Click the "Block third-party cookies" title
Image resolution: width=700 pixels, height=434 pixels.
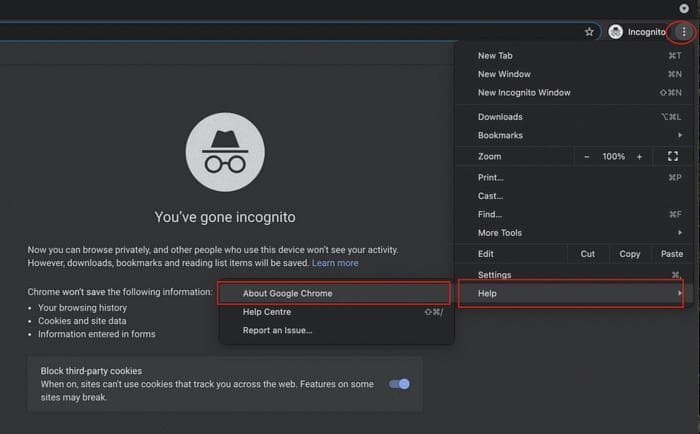tap(91, 371)
